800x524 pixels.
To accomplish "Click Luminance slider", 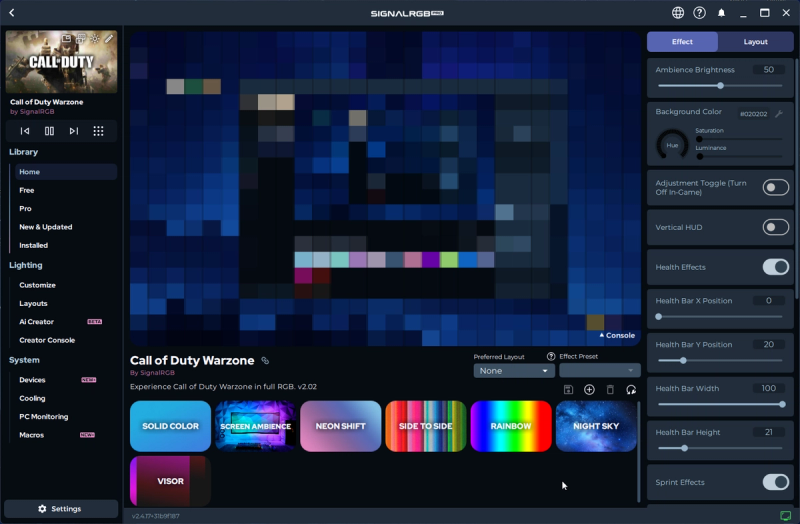I will pyautogui.click(x=739, y=157).
